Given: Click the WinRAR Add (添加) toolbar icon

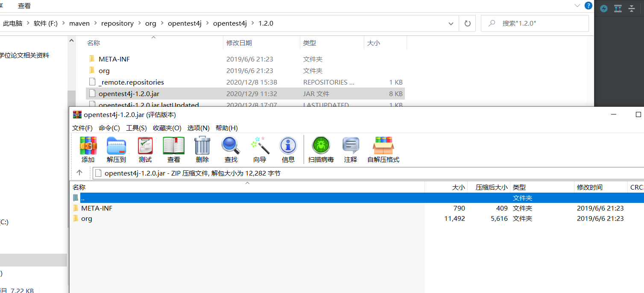Looking at the screenshot, I should pos(88,146).
